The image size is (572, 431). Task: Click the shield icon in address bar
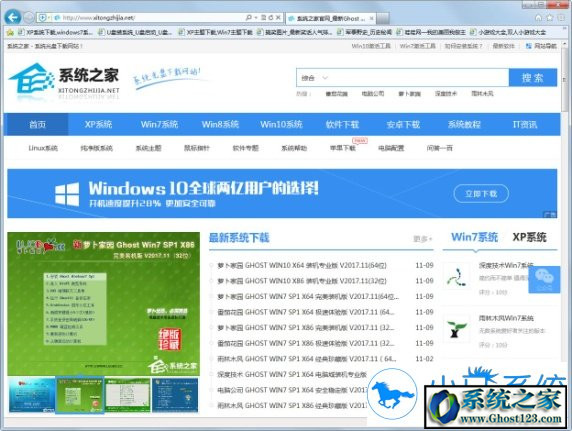pyautogui.click(x=42, y=18)
